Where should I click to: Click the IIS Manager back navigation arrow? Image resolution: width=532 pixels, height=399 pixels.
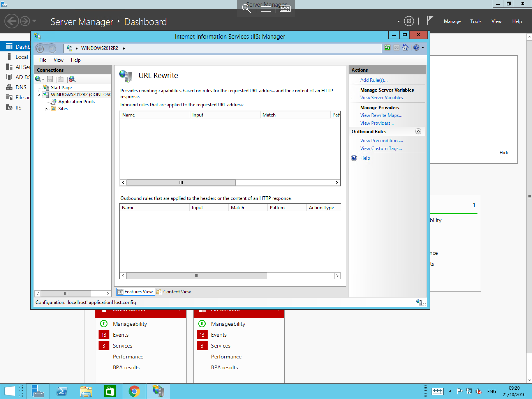(40, 49)
